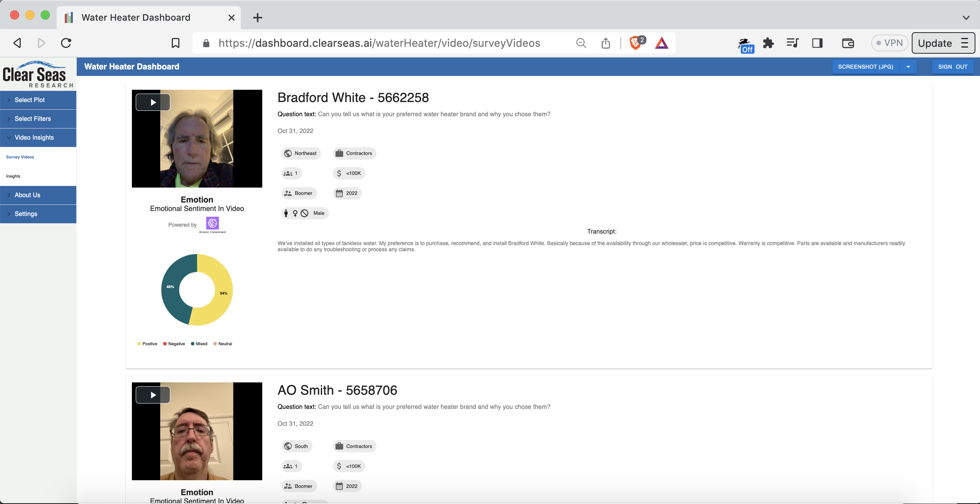Click the SIGN OUT button
The image size is (980, 504).
coord(952,66)
